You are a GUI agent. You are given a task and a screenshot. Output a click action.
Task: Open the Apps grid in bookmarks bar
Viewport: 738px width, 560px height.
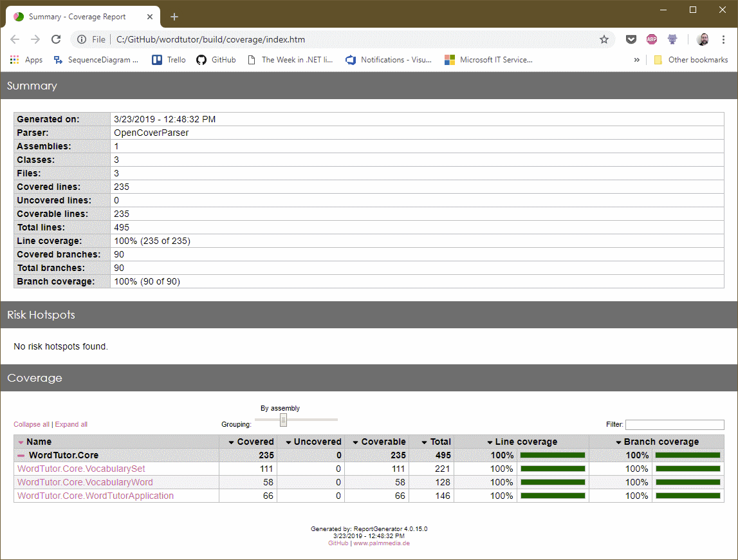26,60
